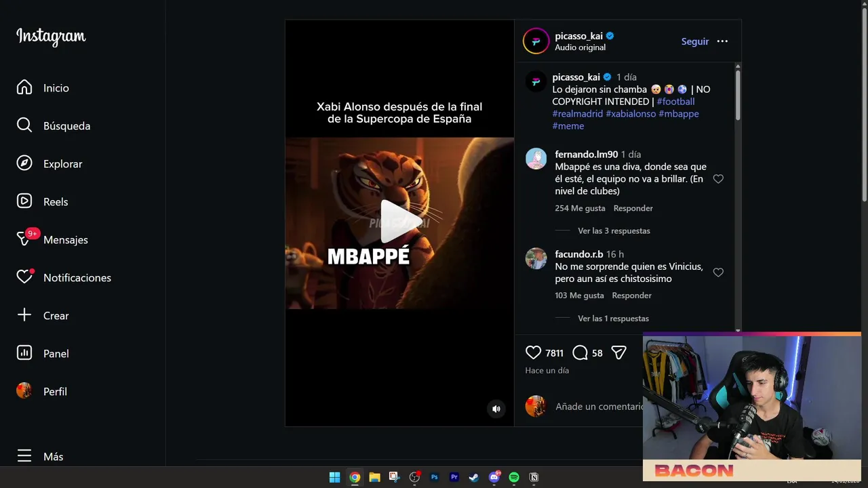This screenshot has height=488, width=868.
Task: Click the Instagram logo
Action: click(51, 37)
